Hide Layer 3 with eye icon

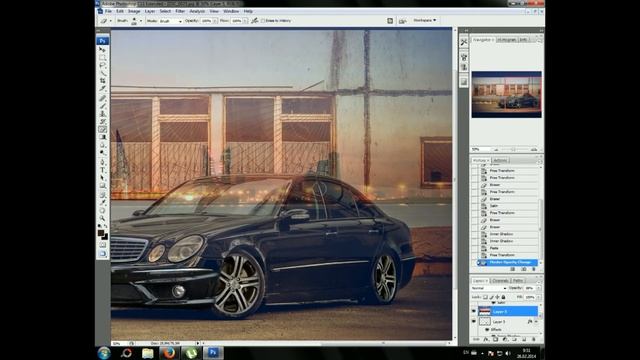click(x=474, y=322)
